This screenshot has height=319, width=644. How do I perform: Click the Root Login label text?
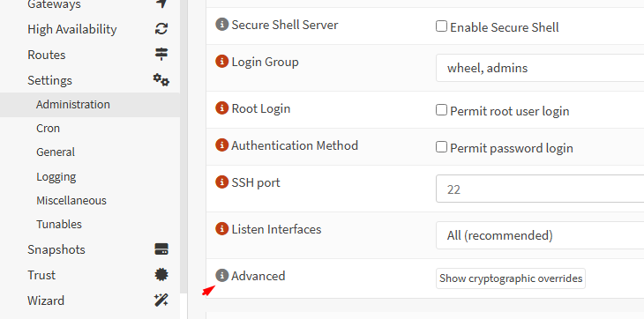[261, 108]
